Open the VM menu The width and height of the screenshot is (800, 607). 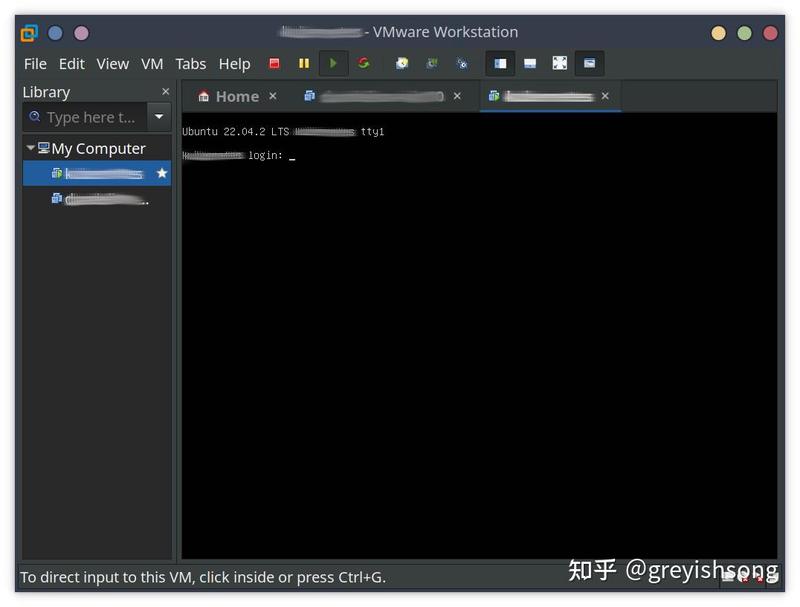point(152,64)
